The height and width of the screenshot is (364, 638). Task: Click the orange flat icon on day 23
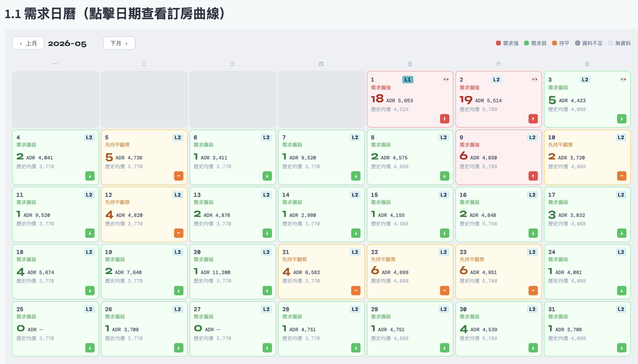coord(533,291)
